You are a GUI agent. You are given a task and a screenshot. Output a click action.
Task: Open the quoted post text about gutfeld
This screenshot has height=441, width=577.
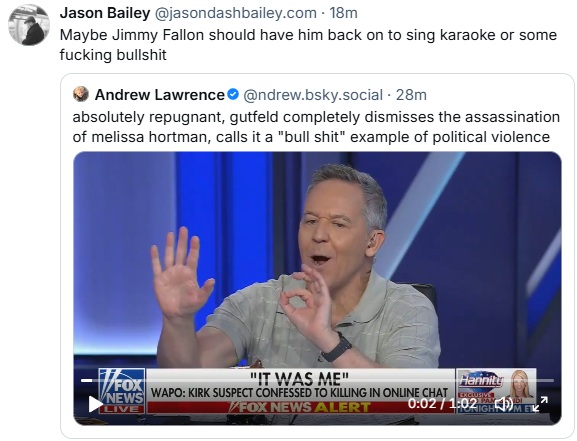(316, 127)
